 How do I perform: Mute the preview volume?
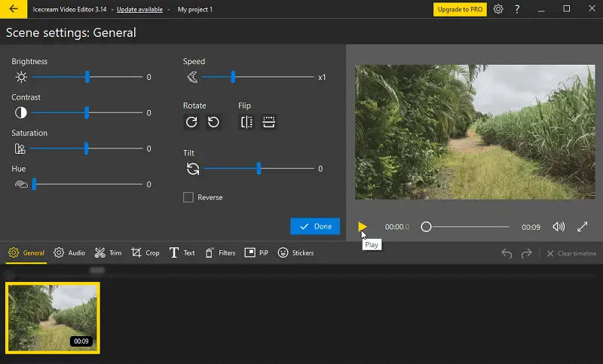click(x=559, y=227)
